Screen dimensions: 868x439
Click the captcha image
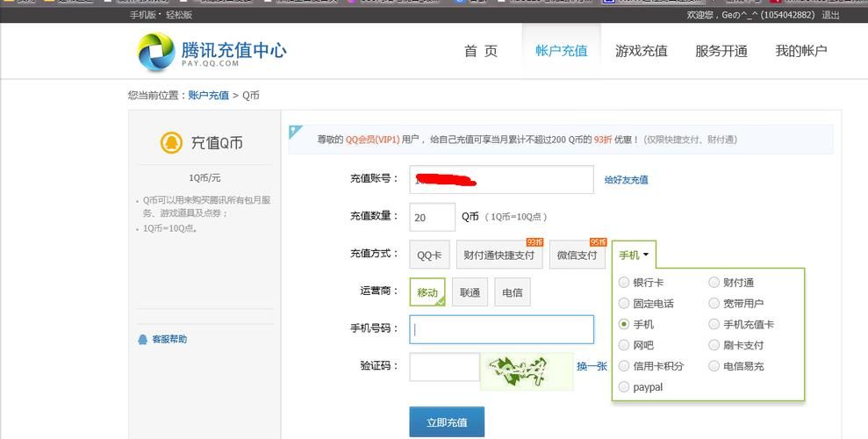pyautogui.click(x=527, y=371)
